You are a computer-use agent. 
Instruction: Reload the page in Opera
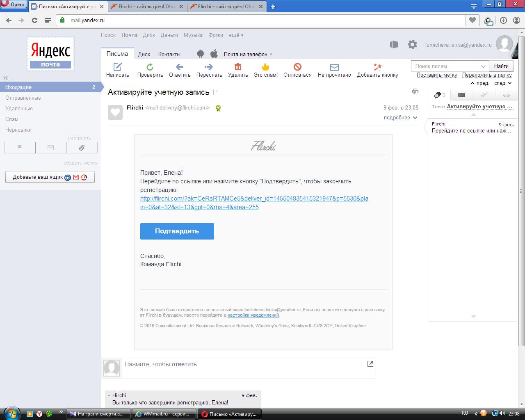pyautogui.click(x=34, y=20)
